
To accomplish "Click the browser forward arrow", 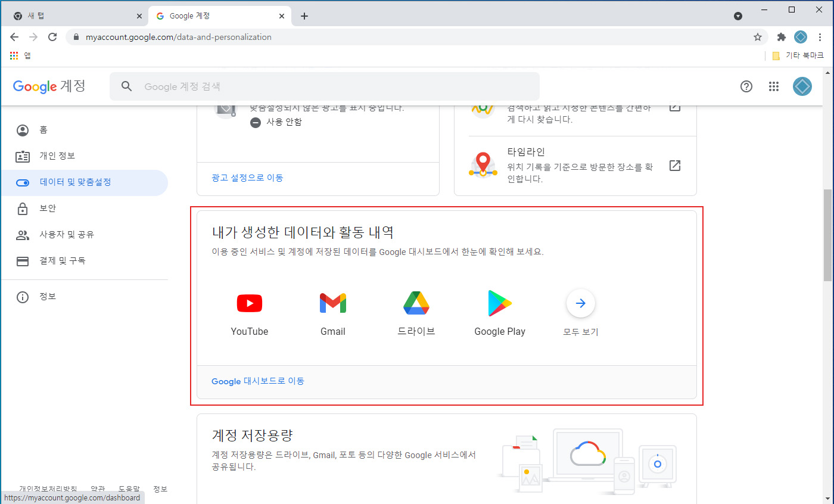I will [x=33, y=37].
